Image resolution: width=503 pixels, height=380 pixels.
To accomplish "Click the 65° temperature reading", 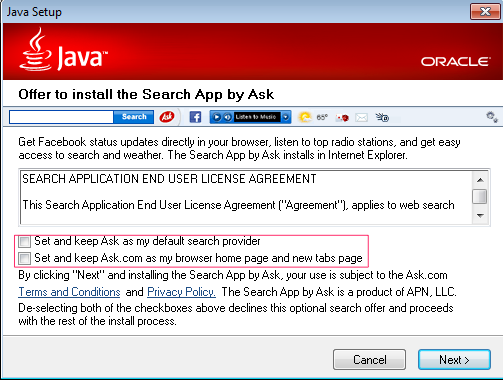I will [322, 117].
